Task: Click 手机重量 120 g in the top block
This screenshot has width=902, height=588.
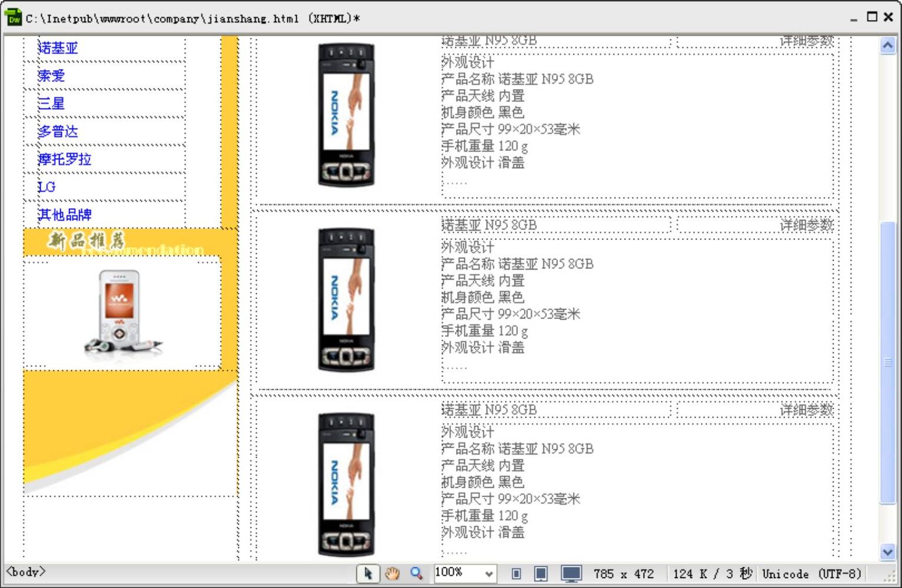Action: pyautogui.click(x=484, y=146)
